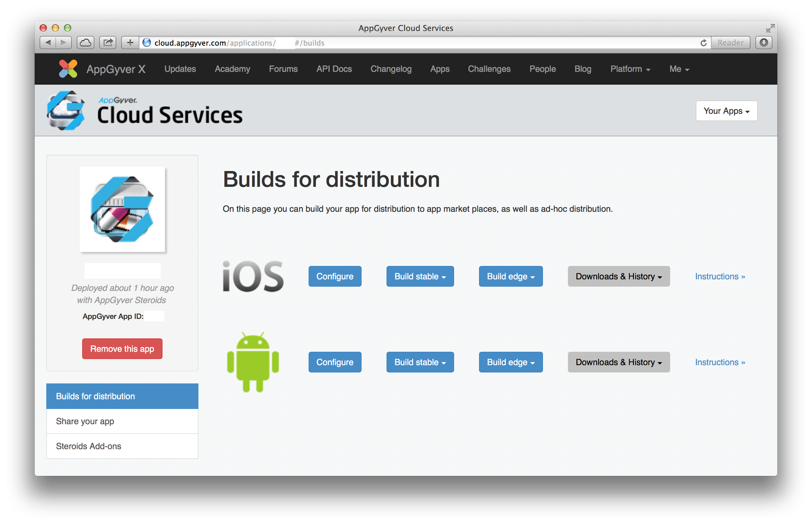Expand Build edge dropdown for iOS
Image resolution: width=812 pixels, height=524 pixels.
coord(510,276)
